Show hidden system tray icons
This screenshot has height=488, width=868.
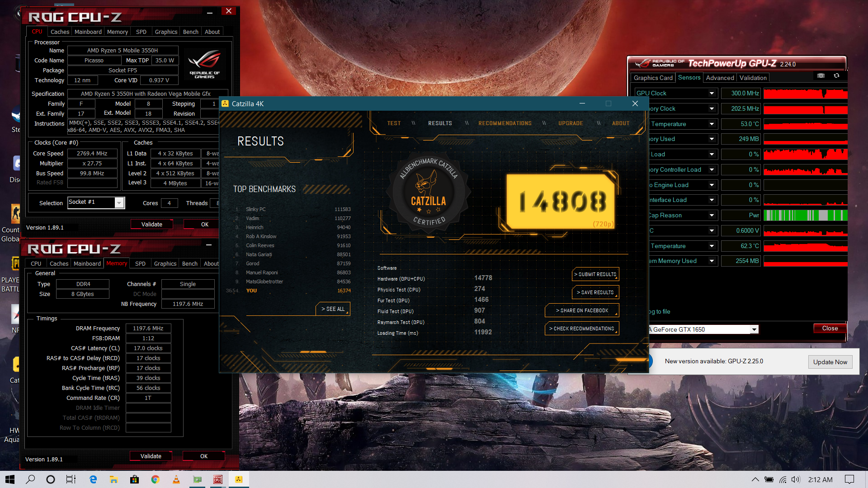[x=755, y=479]
